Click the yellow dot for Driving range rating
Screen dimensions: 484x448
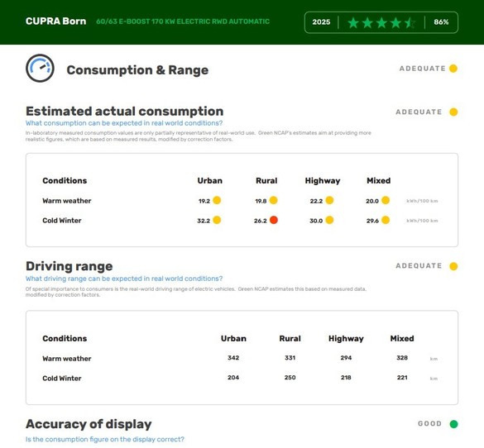pyautogui.click(x=453, y=266)
